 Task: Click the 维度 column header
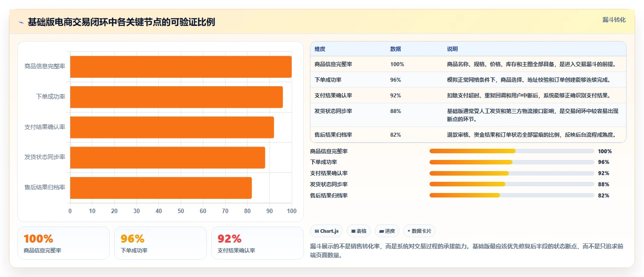point(320,49)
